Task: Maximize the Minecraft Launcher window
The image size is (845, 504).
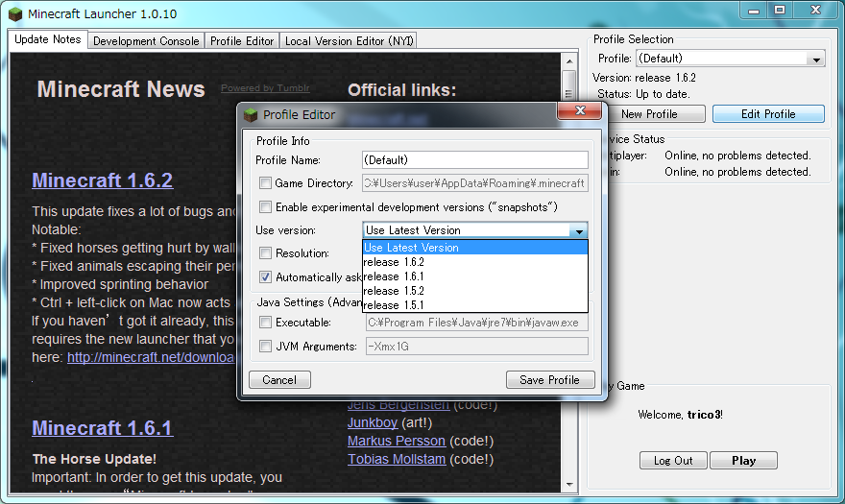Action: point(780,11)
